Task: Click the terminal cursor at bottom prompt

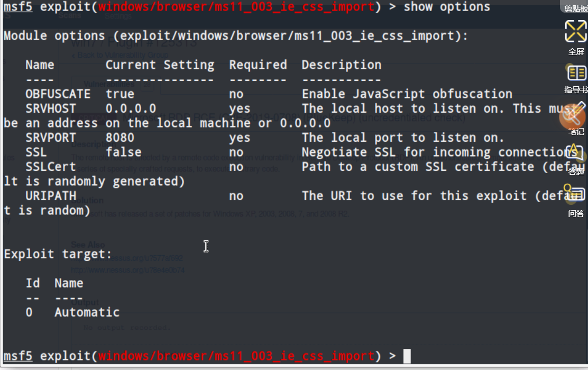Action: [x=407, y=356]
